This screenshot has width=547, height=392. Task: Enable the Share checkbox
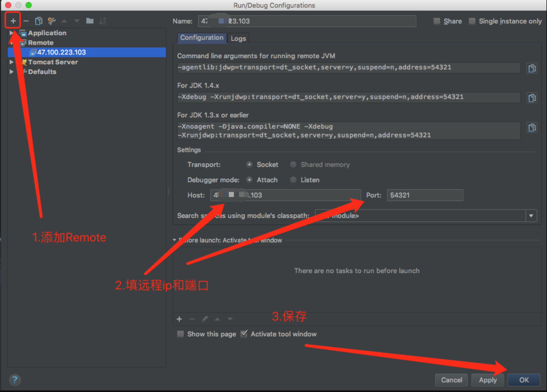pos(437,21)
